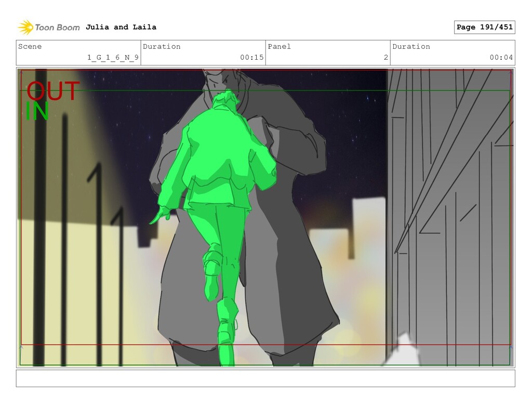Select the 'Julia and Laila' project title
The image size is (532, 411).
tap(121, 27)
